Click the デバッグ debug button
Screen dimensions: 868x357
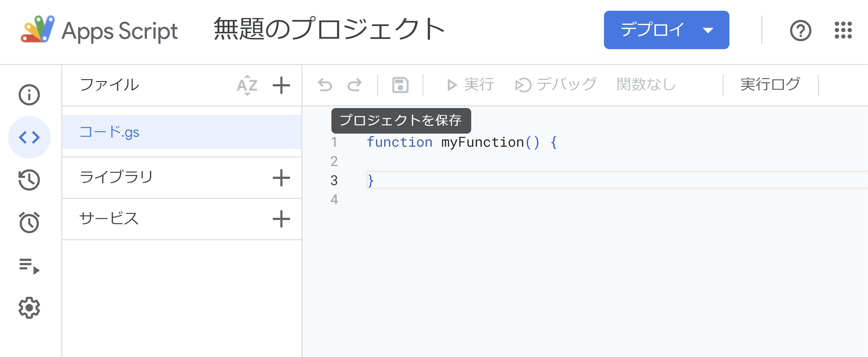(x=556, y=84)
